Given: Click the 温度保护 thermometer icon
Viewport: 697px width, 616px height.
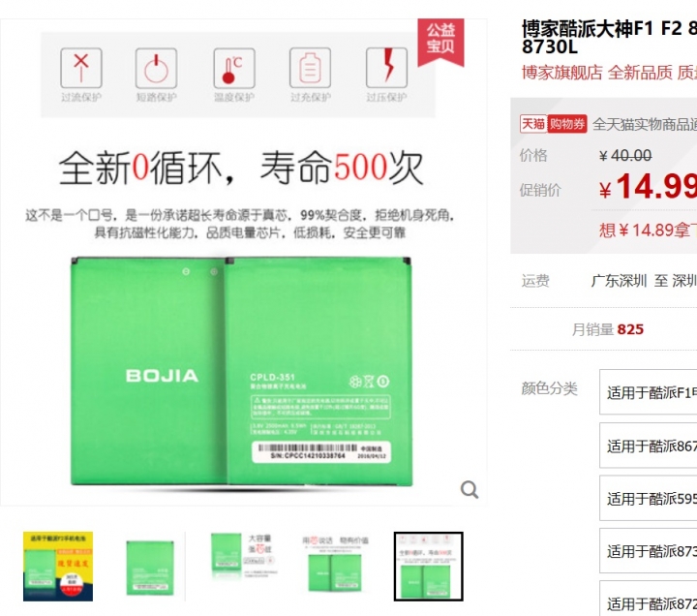Looking at the screenshot, I should point(234,68).
